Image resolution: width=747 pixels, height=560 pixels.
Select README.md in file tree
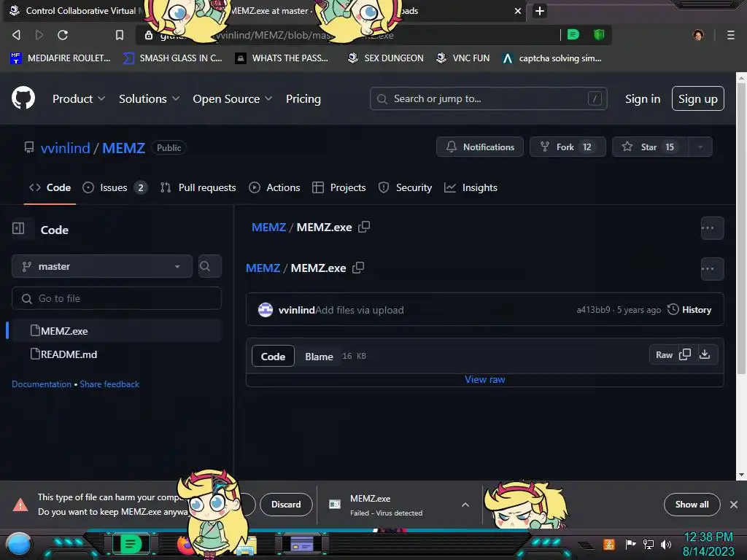coord(117,354)
